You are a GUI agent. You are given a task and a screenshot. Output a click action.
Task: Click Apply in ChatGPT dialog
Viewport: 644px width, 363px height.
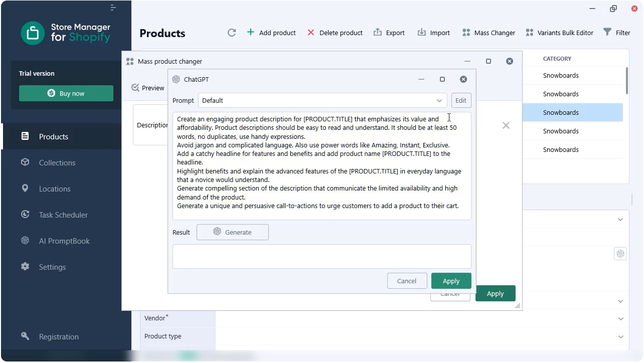[451, 281]
